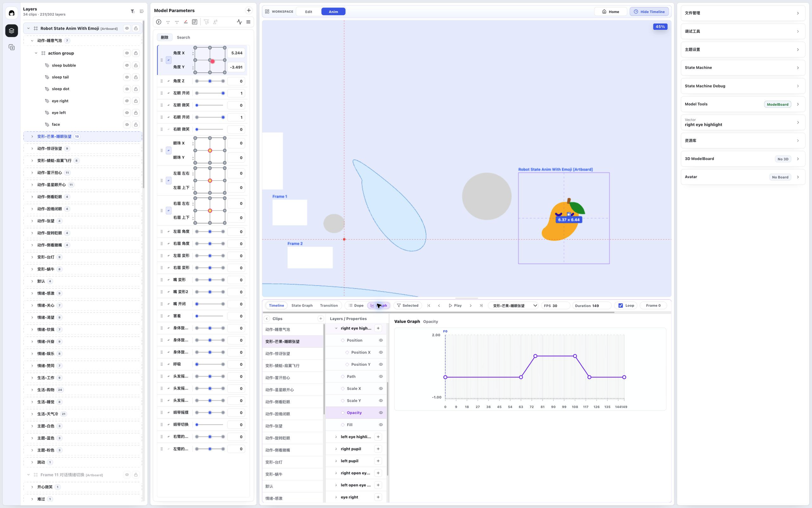The width and height of the screenshot is (812, 508).
Task: Add a new clip in the Clips panel
Action: point(321,319)
